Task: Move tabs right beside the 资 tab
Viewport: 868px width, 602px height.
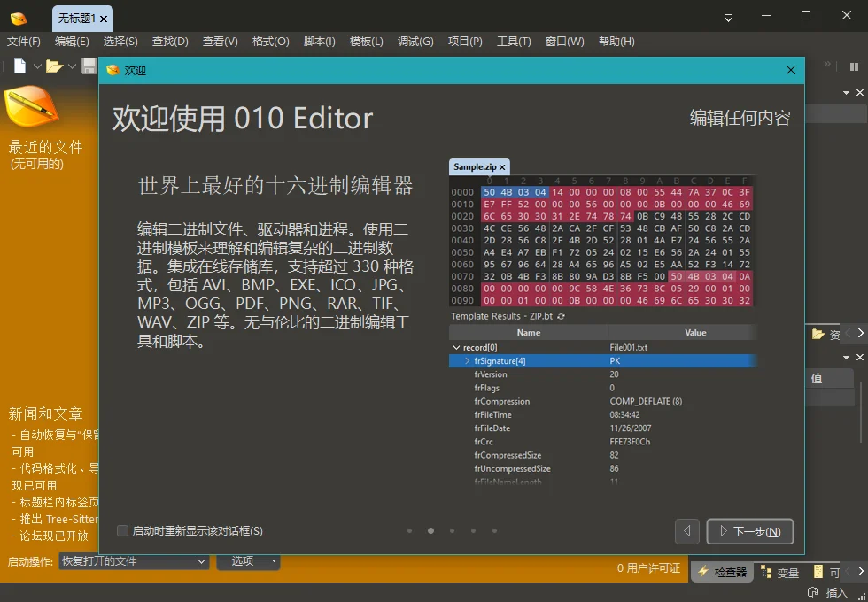Action: [860, 333]
